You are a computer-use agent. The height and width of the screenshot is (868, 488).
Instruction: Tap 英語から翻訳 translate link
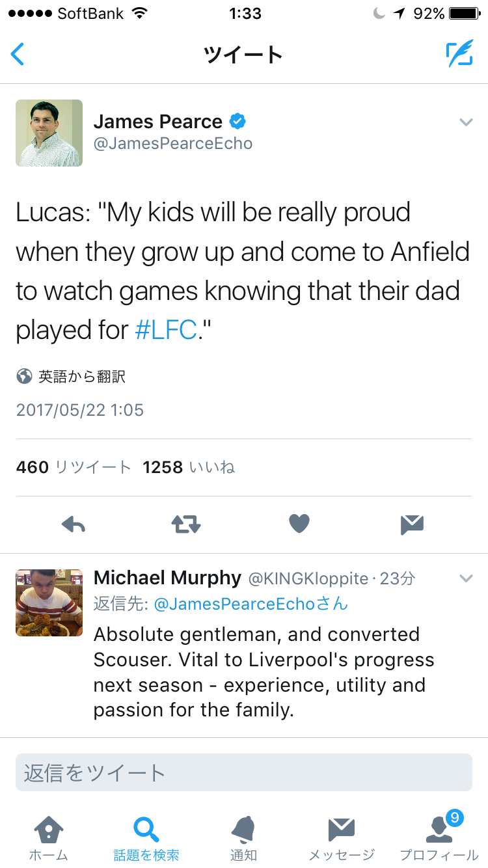click(81, 376)
